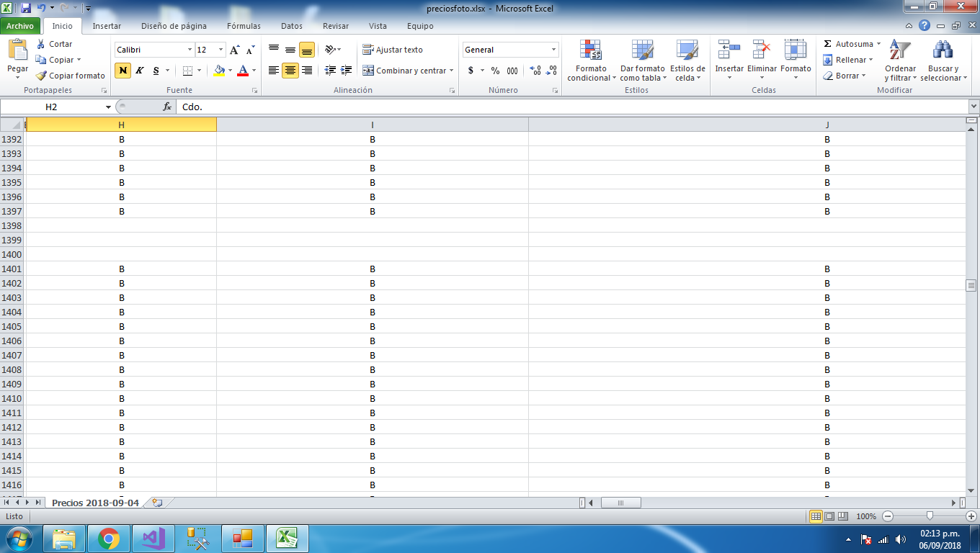This screenshot has width=980, height=553.
Task: Switch to Diseño de página tab
Action: tap(174, 26)
